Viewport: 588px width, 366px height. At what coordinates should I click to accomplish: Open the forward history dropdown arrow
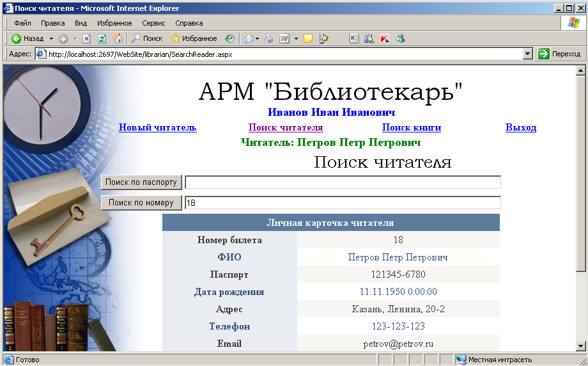coord(75,38)
